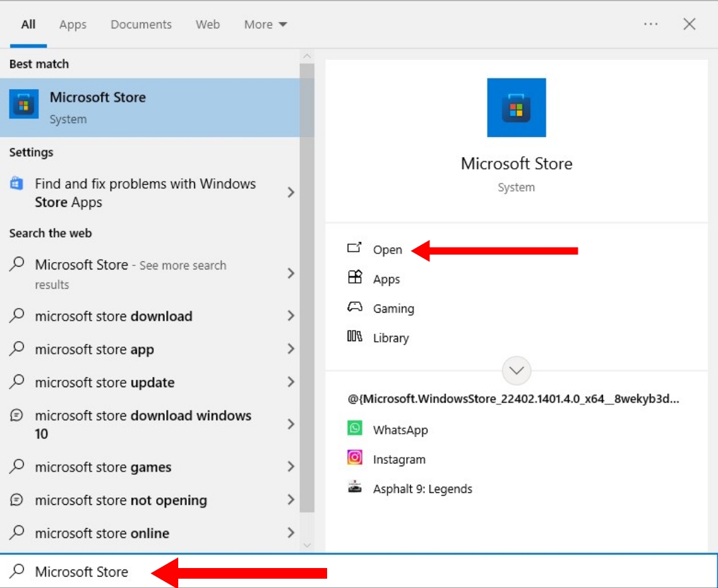Click the large Microsoft Store tile icon

point(516,108)
